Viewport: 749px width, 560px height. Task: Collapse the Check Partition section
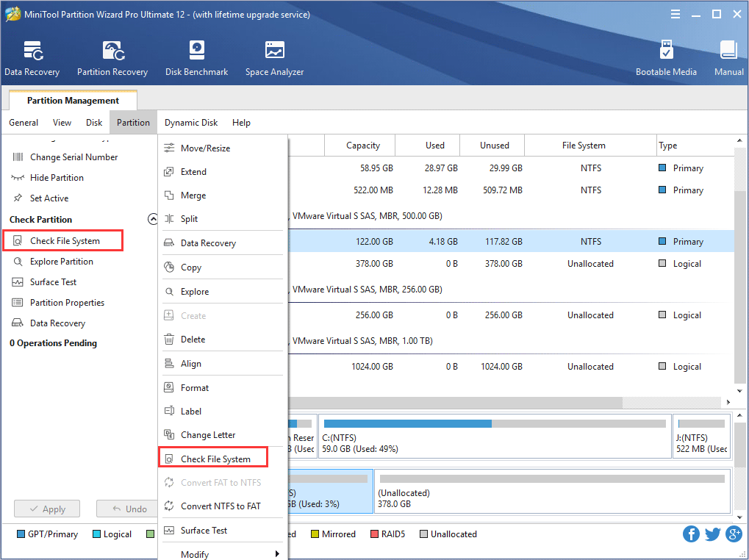coord(153,218)
